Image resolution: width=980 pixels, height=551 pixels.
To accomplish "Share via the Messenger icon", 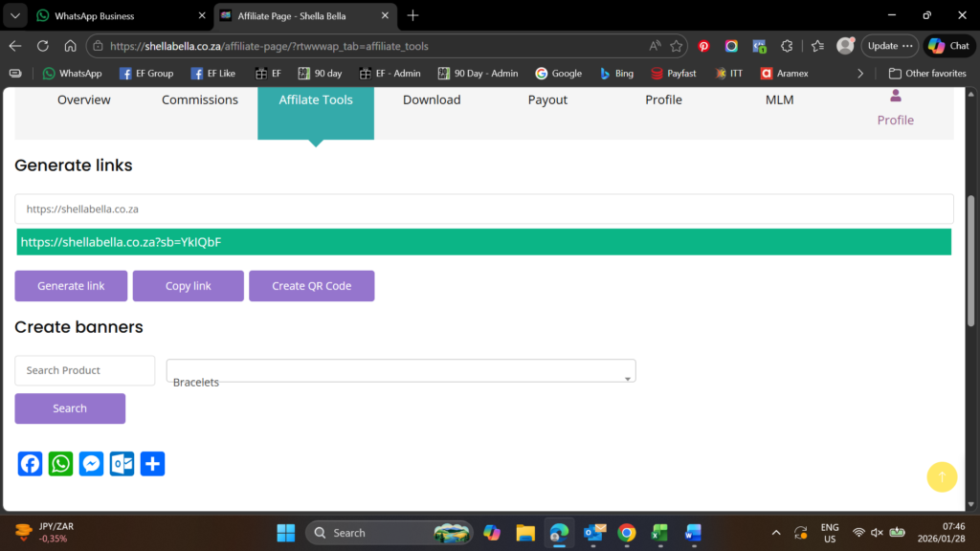I will [x=92, y=464].
